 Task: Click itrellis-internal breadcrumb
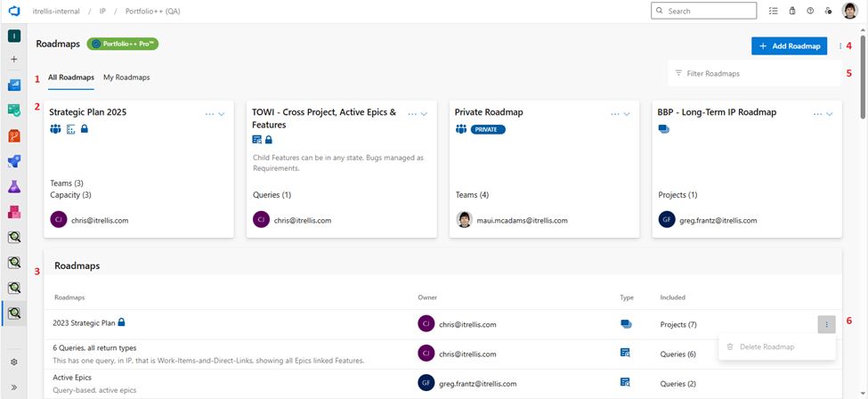pos(55,11)
